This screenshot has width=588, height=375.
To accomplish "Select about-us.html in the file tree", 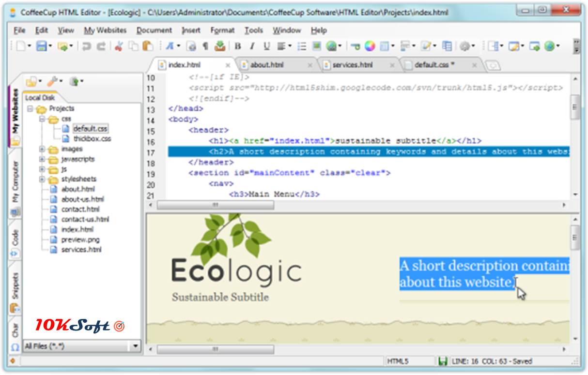I will tap(82, 199).
